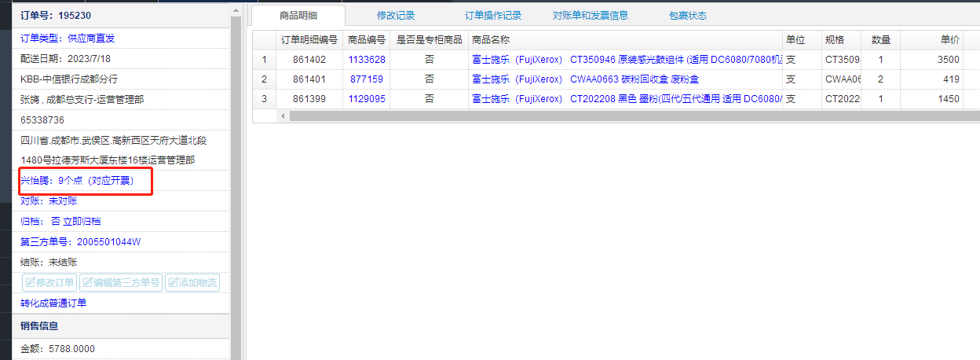Click the 单价 column header
Screen dimensions: 980x360
point(932,40)
